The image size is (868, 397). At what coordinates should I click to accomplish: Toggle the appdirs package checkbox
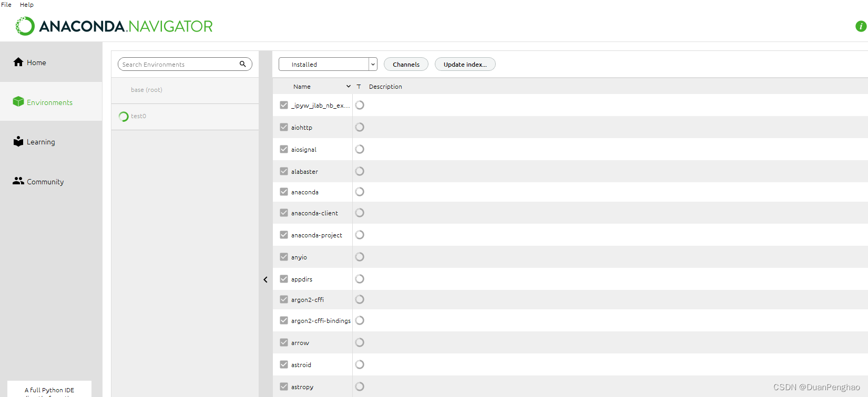pos(284,279)
